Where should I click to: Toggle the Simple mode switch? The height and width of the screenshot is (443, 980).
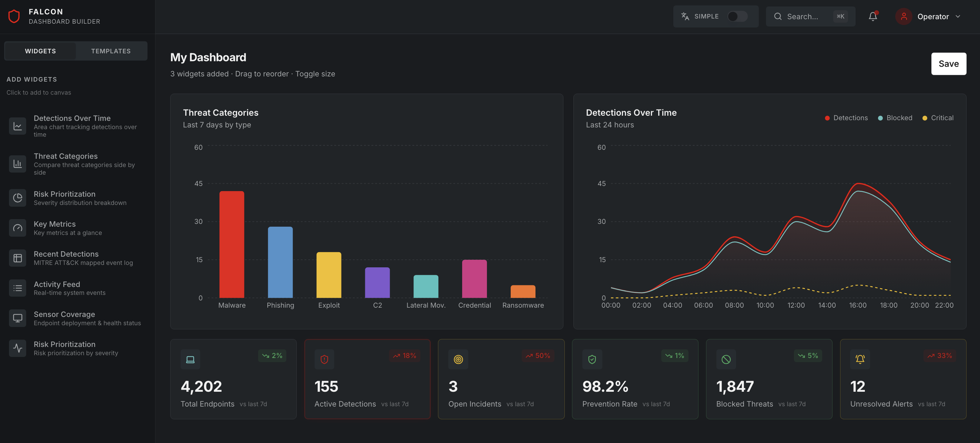click(737, 16)
